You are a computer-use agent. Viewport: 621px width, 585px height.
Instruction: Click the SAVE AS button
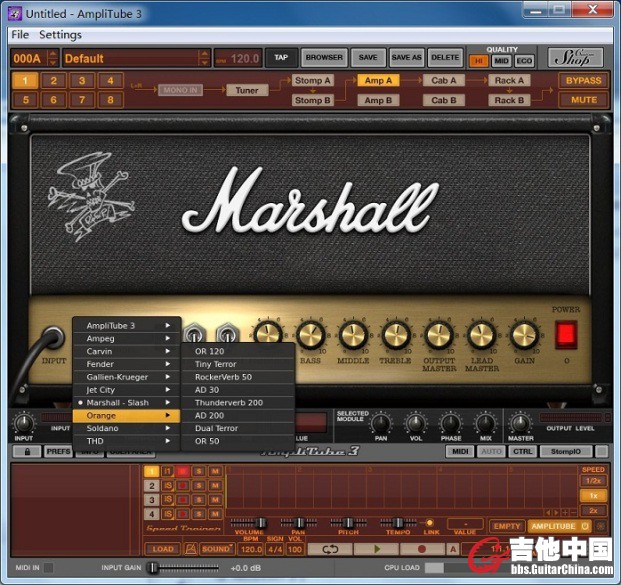(x=406, y=58)
